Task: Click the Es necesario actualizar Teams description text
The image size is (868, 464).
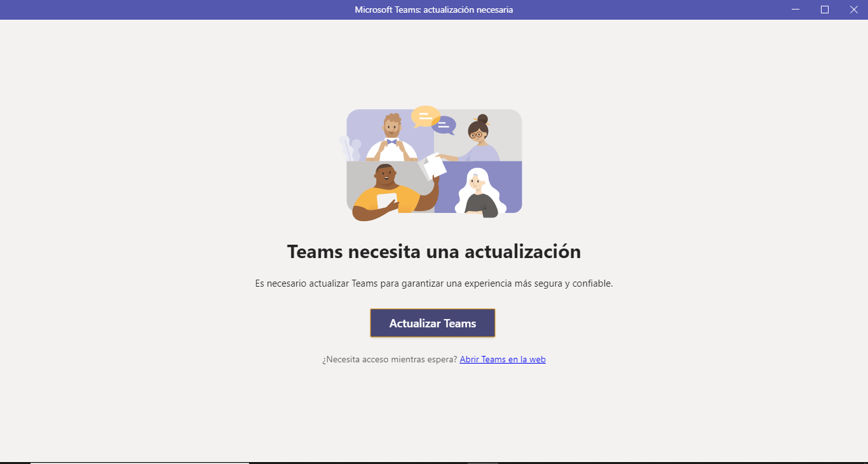Action: [434, 283]
